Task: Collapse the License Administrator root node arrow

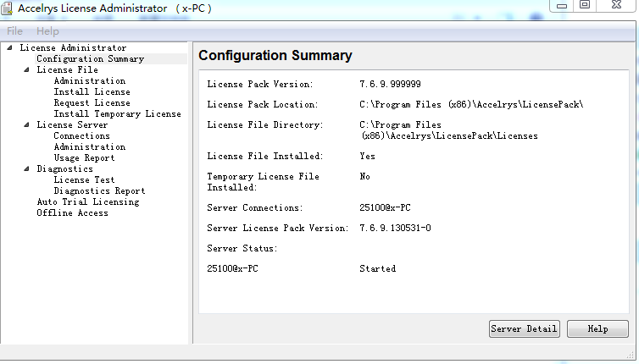Action: click(10, 48)
